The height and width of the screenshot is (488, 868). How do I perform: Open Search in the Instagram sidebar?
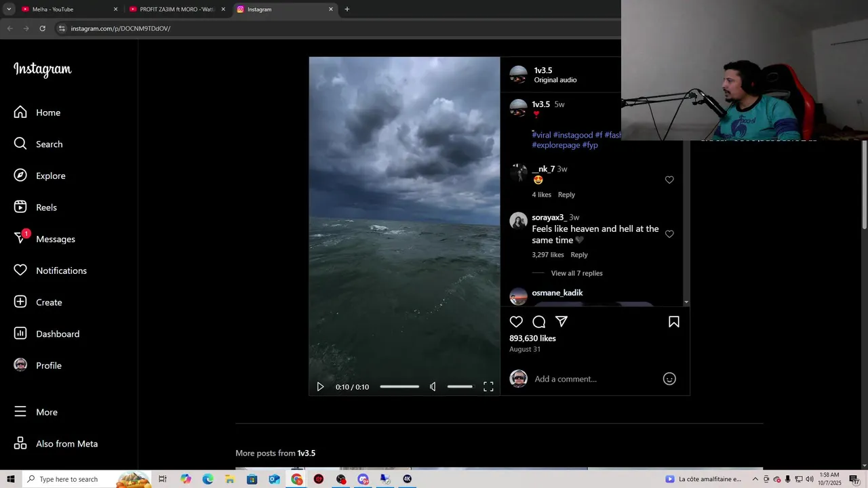(38, 144)
